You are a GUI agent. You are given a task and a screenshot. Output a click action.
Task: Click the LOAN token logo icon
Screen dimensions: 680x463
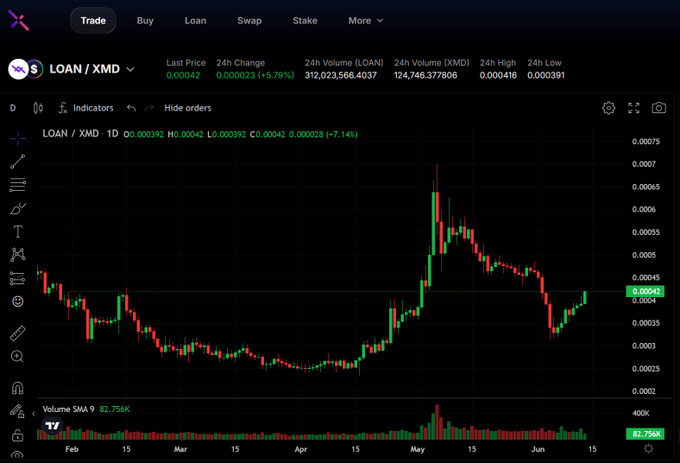[x=18, y=69]
